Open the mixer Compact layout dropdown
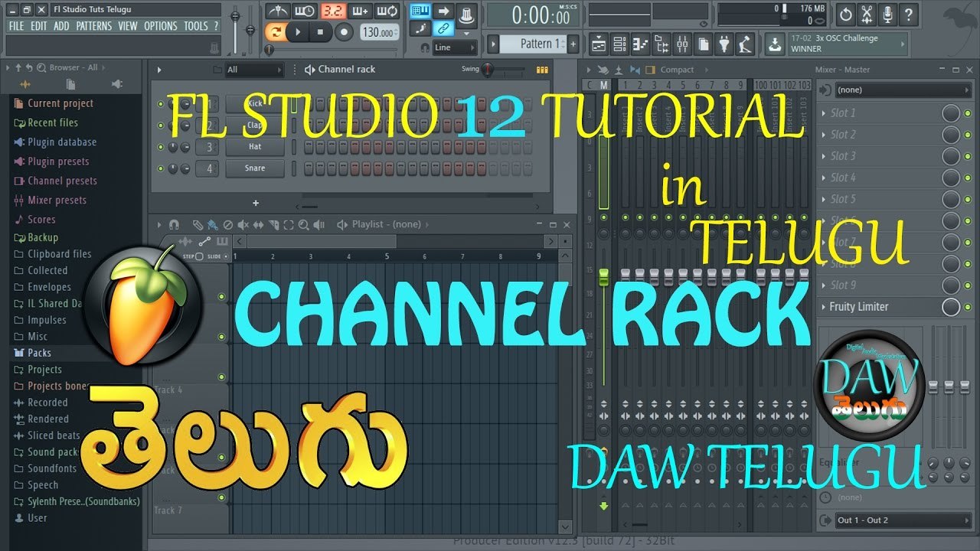This screenshot has width=980, height=551. tap(677, 70)
